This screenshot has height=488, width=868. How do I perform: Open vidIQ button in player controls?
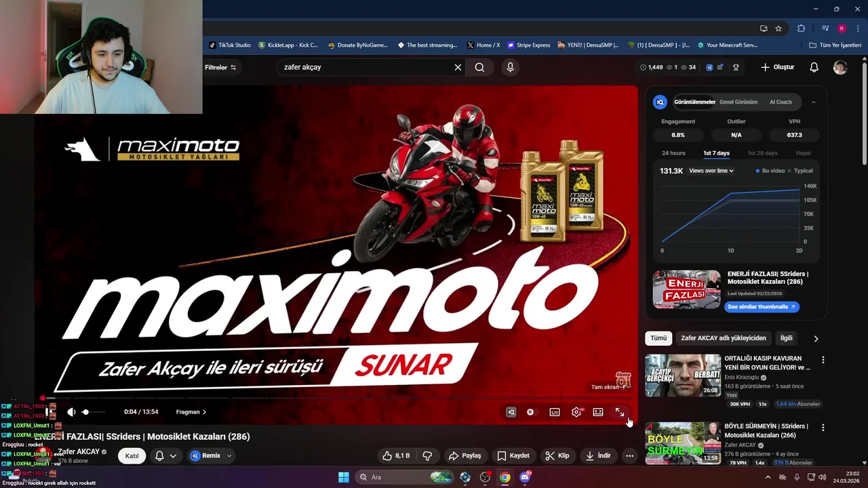[x=511, y=412]
